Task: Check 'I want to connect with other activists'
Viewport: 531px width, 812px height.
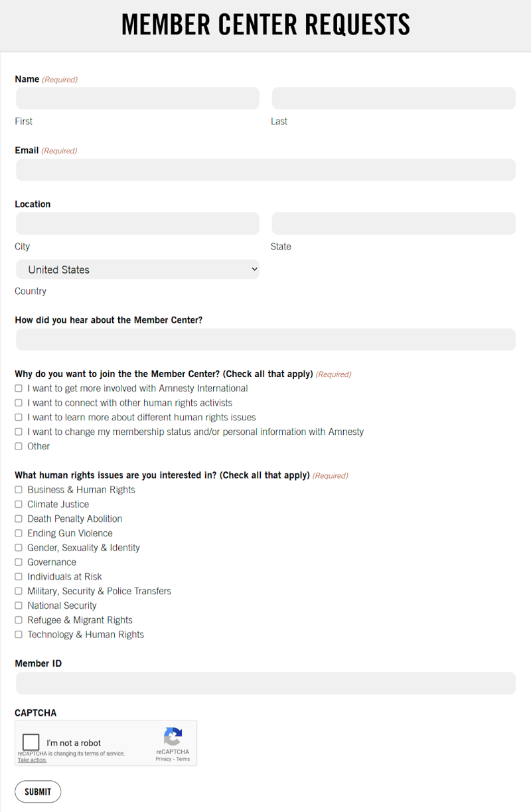Action: [x=18, y=402]
